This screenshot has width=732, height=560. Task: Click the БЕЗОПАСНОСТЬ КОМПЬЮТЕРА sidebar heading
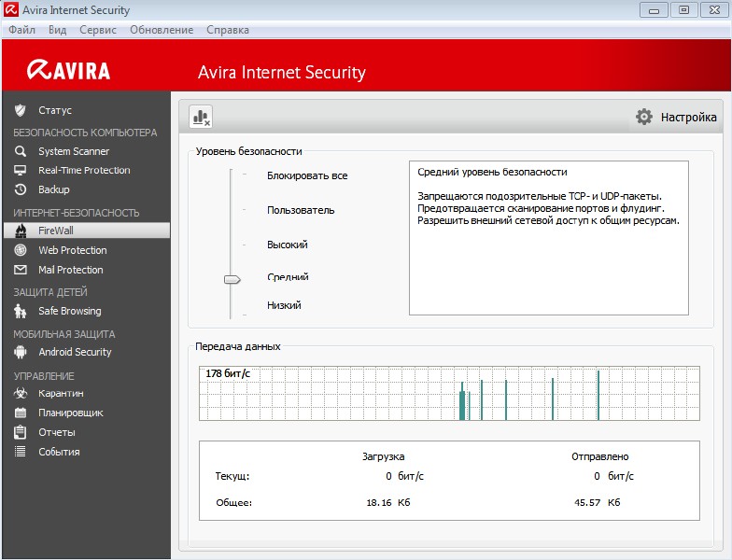point(85,133)
